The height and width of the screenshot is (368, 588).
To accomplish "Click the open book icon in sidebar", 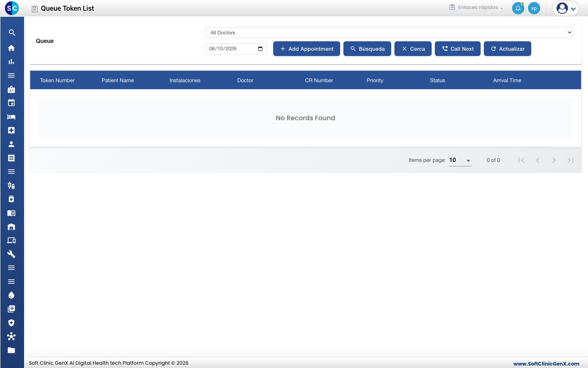I will (11, 213).
